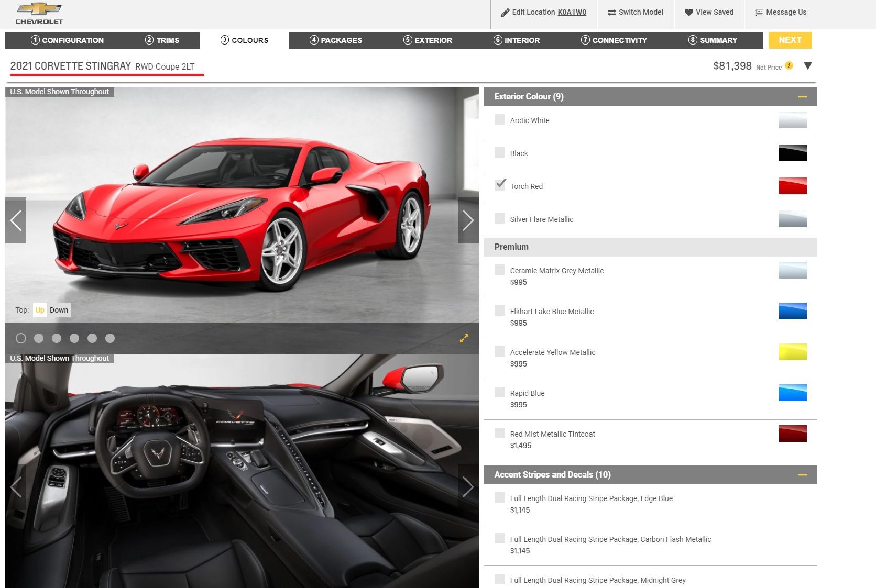The height and width of the screenshot is (588, 876).
Task: Open the Summary tab
Action: point(713,40)
